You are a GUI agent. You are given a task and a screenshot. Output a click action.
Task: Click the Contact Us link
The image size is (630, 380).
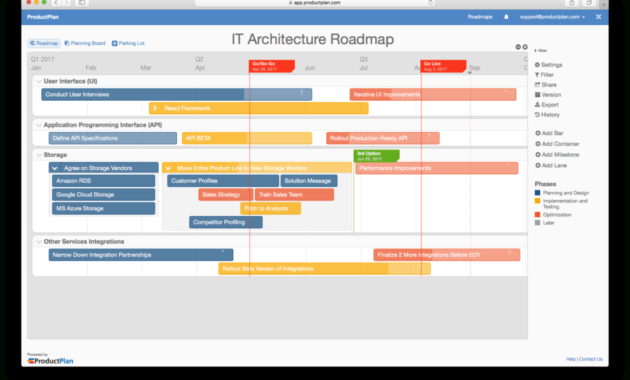point(591,359)
